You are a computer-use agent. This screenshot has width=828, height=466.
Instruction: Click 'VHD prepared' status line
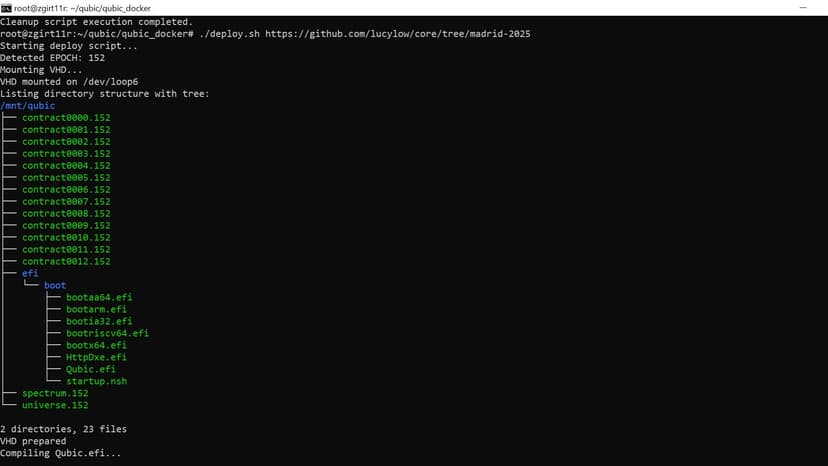[33, 441]
